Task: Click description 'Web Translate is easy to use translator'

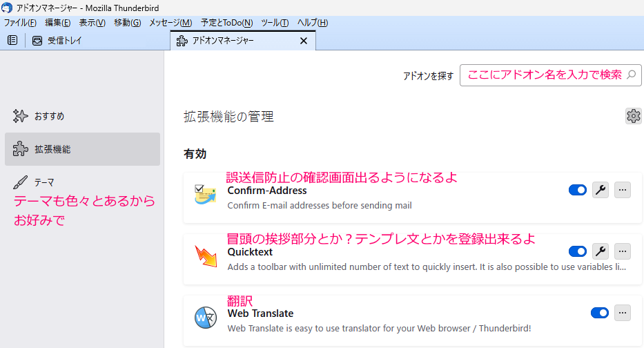Action: (379, 328)
